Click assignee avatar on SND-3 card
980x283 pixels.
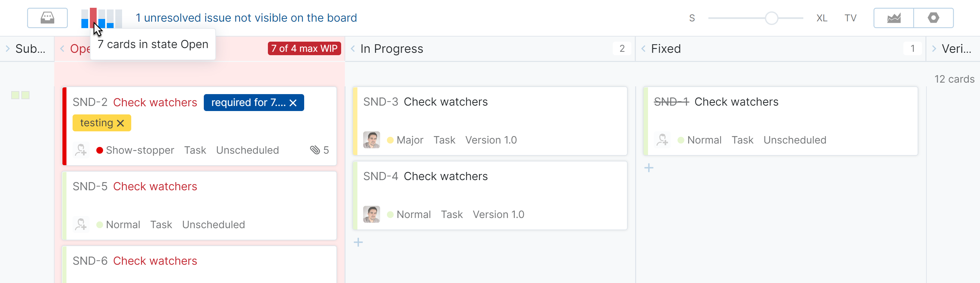[371, 140]
